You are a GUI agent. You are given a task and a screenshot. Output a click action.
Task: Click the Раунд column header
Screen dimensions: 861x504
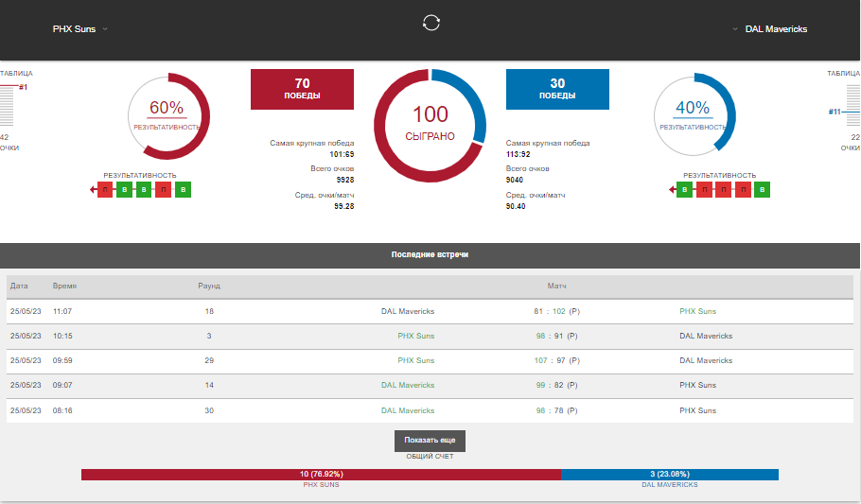[208, 285]
